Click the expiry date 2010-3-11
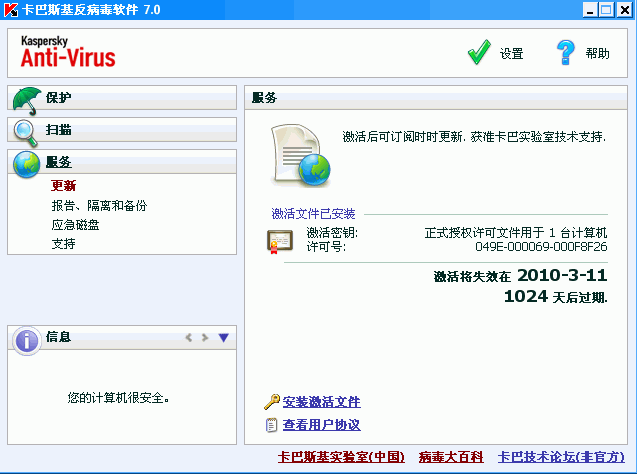The image size is (637, 474). point(562,275)
